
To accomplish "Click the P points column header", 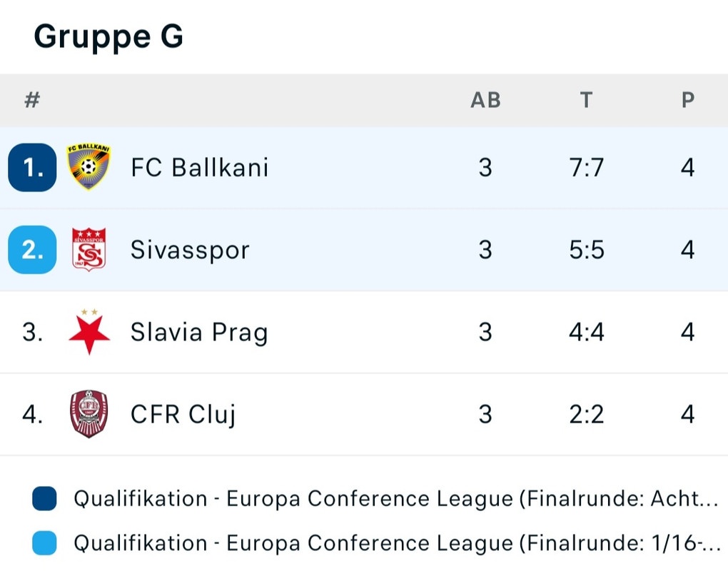I will pos(687,100).
